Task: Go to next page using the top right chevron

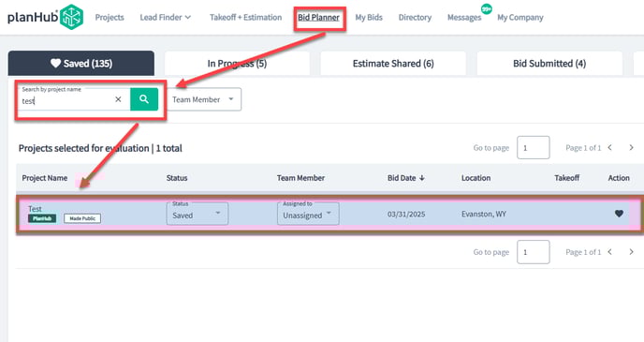Action: tap(631, 147)
